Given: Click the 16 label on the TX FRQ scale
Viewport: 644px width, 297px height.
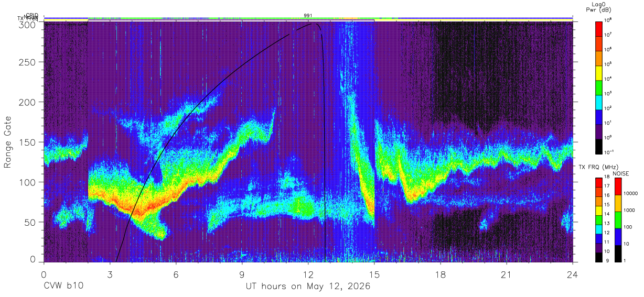Looking at the screenshot, I should [607, 195].
